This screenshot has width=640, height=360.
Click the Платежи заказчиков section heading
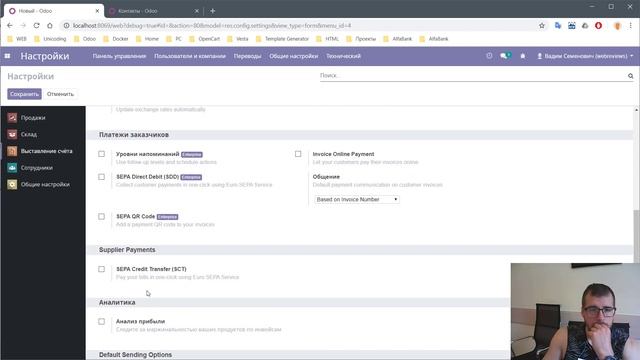pyautogui.click(x=134, y=135)
